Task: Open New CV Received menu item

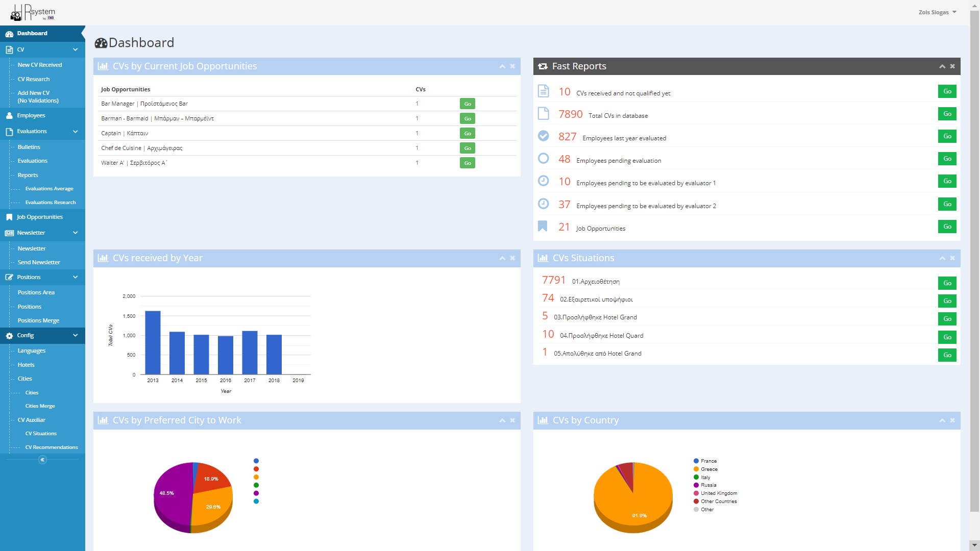Action: coord(40,65)
